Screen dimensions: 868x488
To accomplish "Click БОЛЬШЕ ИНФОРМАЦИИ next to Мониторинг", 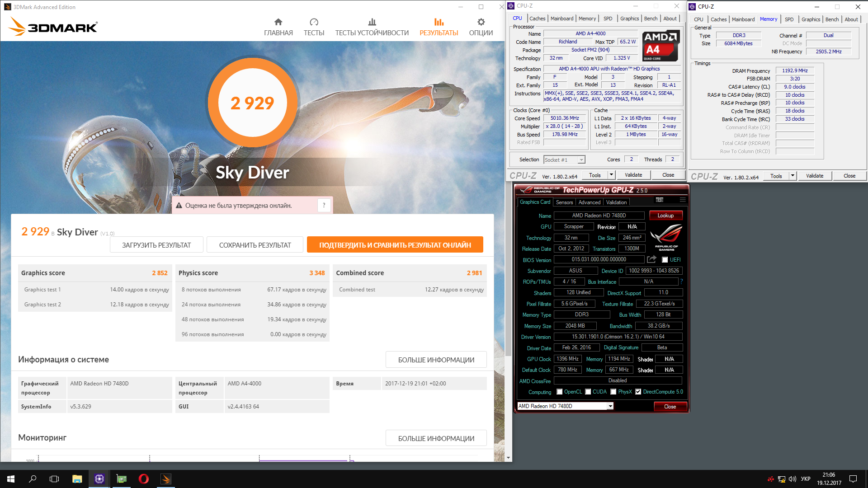I will coord(436,438).
